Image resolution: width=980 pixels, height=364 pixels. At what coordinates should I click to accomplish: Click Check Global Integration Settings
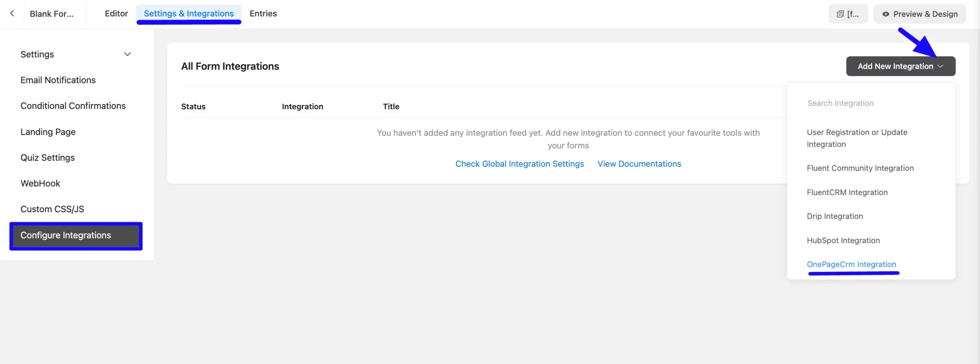pos(519,164)
